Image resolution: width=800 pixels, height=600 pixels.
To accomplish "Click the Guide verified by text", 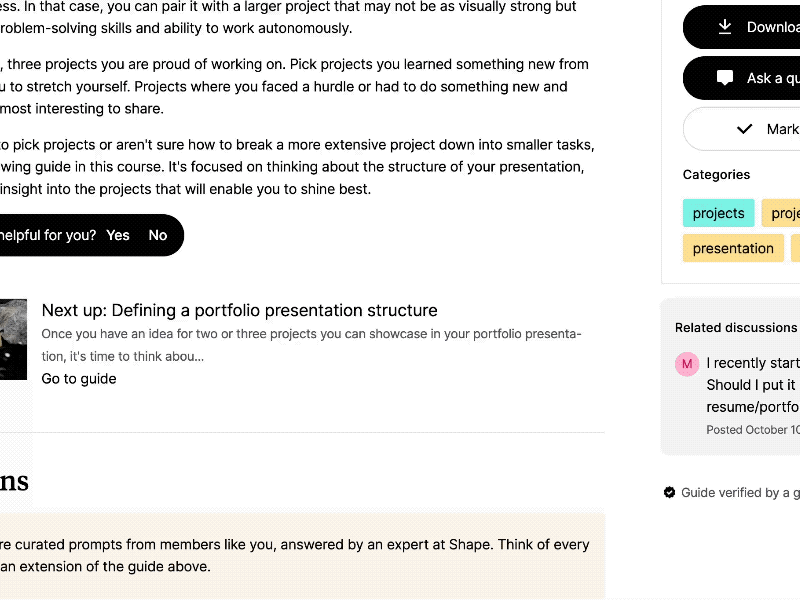I will point(740,492).
